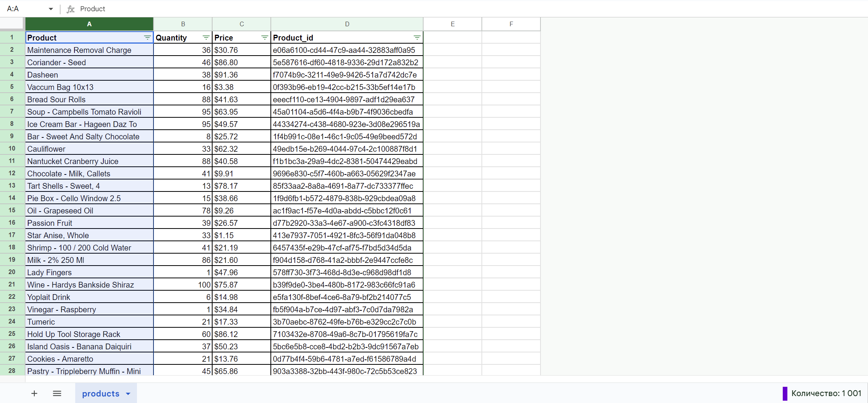The height and width of the screenshot is (403, 868).
Task: Open the all sheets list icon
Action: 57,393
